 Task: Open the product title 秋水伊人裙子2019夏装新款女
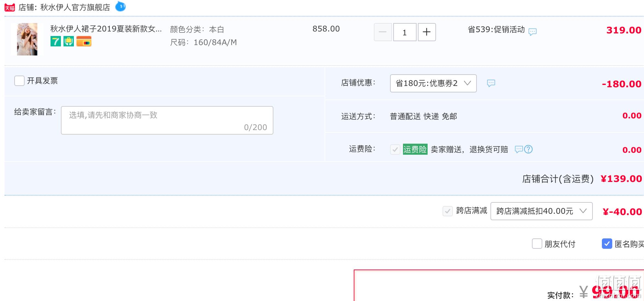[106, 29]
